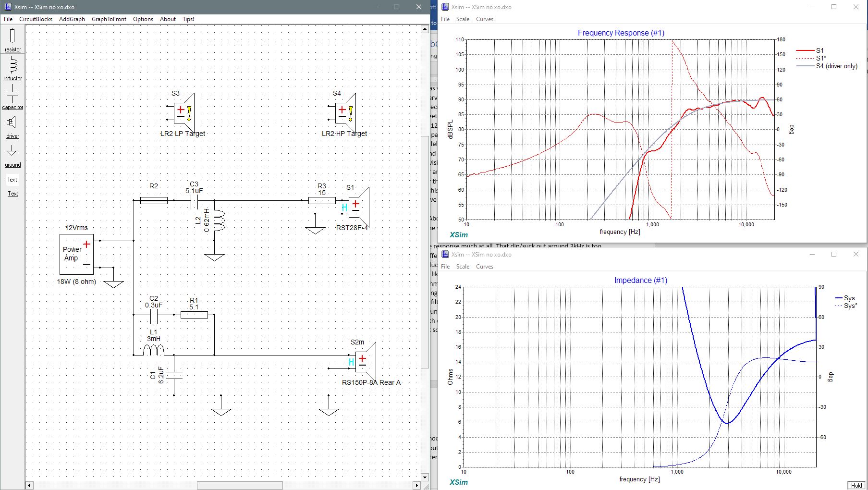868x490 pixels.
Task: Select inductor L1 3mH
Action: [154, 350]
